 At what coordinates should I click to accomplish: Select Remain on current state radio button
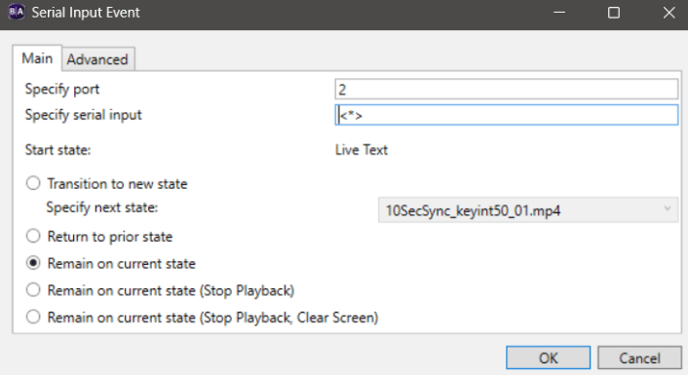33,263
